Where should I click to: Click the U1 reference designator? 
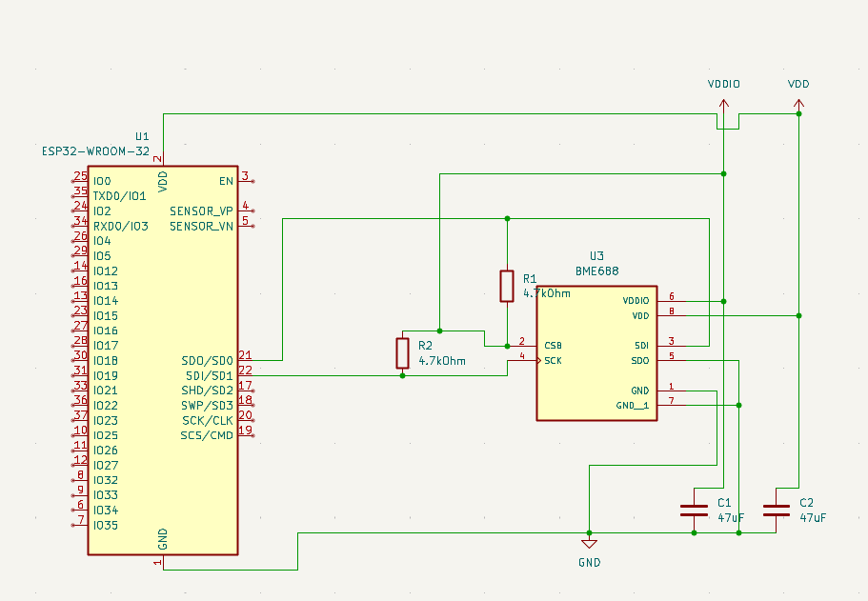click(142, 136)
